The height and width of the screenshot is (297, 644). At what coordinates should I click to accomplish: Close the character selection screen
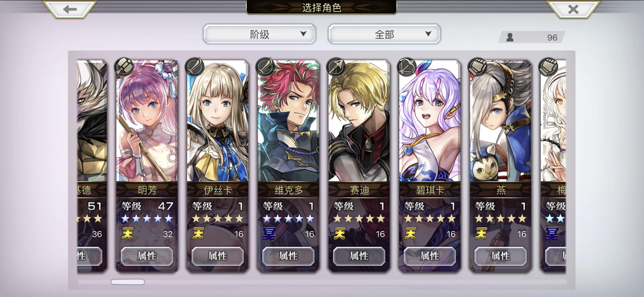click(573, 9)
